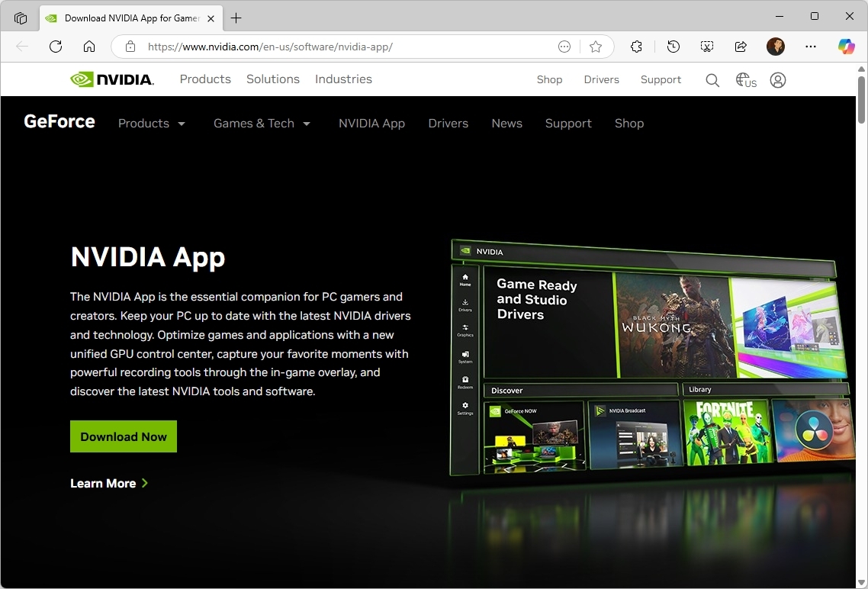The width and height of the screenshot is (868, 589).
Task: Click the page vertical scrollbar thumb
Action: (x=861, y=100)
